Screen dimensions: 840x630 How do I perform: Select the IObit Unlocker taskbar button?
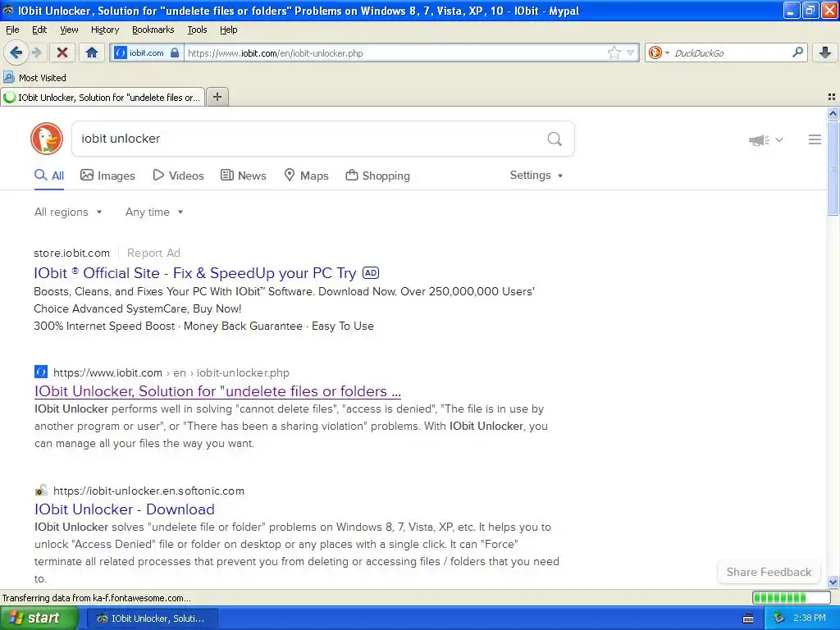pyautogui.click(x=153, y=619)
